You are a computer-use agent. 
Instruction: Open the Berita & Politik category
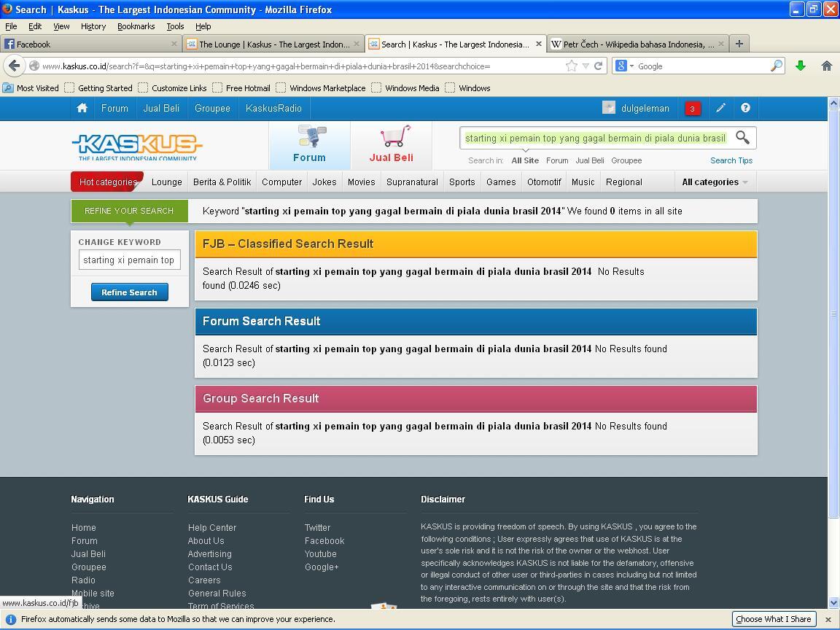pyautogui.click(x=222, y=182)
